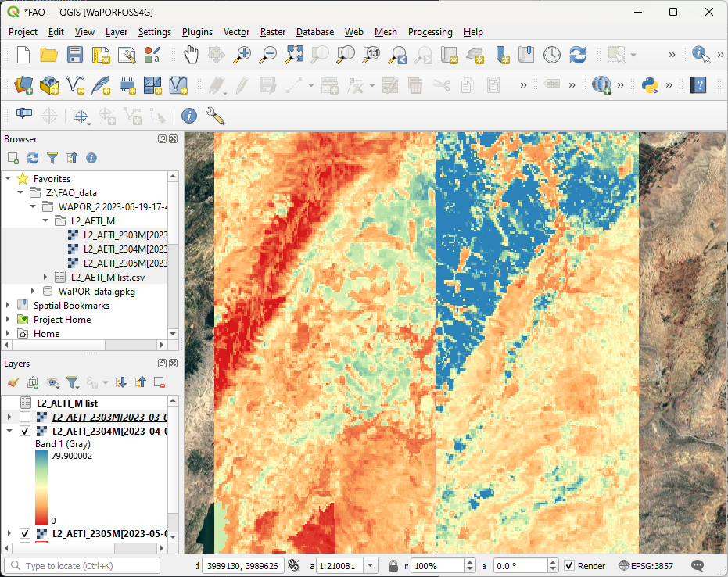Image resolution: width=728 pixels, height=577 pixels.
Task: Open the map scale dropdown
Action: pos(371,566)
